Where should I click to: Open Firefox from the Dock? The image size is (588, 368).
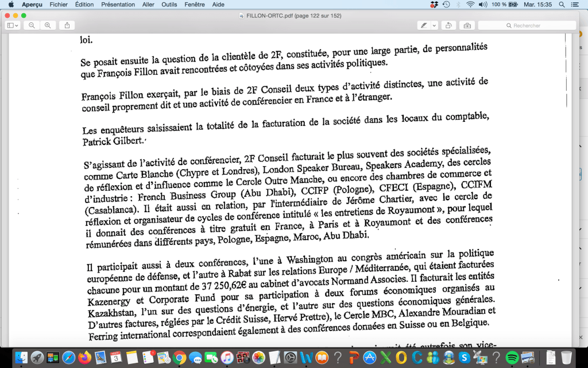click(x=84, y=357)
